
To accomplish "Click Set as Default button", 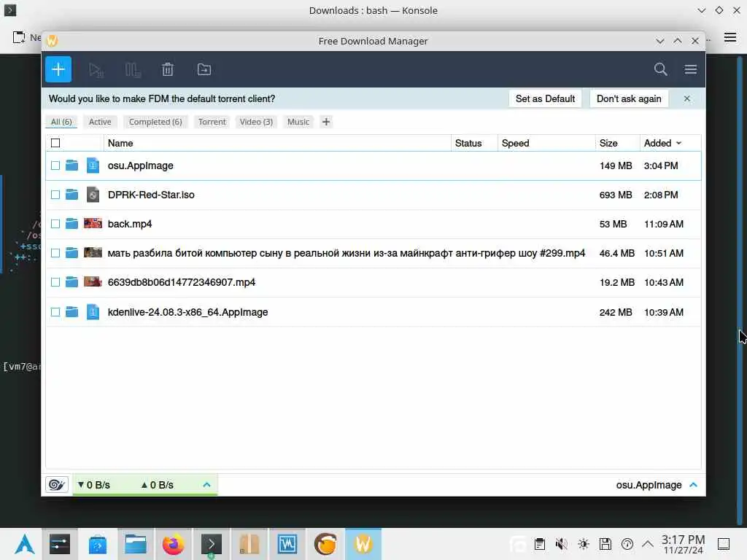I will pyautogui.click(x=545, y=98).
